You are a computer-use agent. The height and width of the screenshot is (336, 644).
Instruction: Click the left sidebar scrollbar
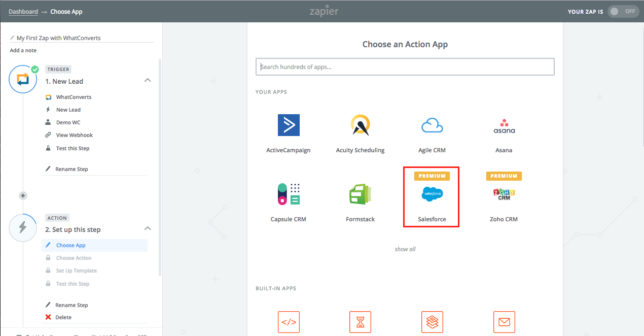point(160,167)
